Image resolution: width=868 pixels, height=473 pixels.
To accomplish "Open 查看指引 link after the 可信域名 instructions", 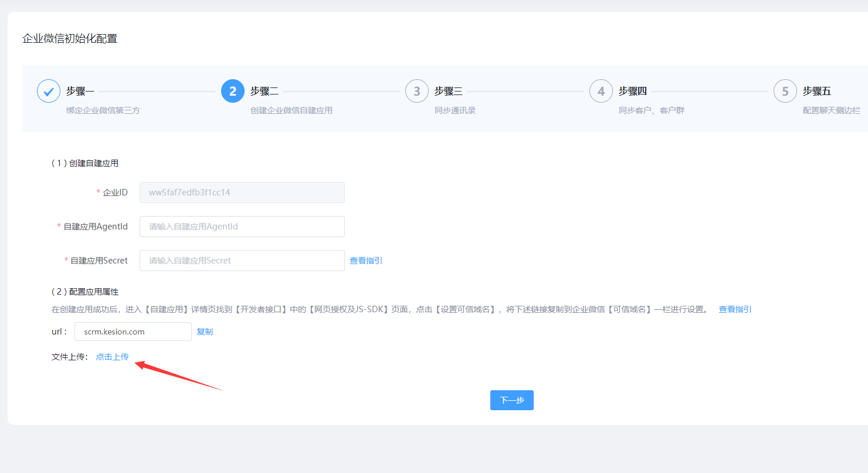I will (735, 309).
